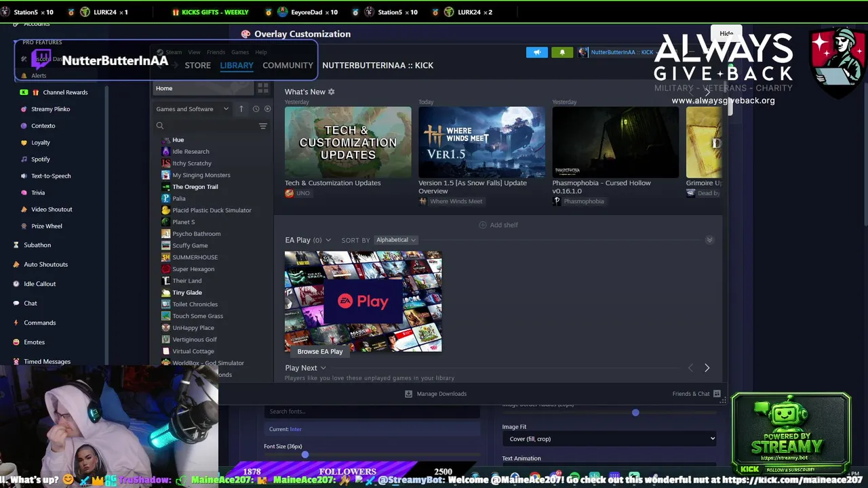Click the Hide button
This screenshot has width=868, height=488.
[x=726, y=33]
